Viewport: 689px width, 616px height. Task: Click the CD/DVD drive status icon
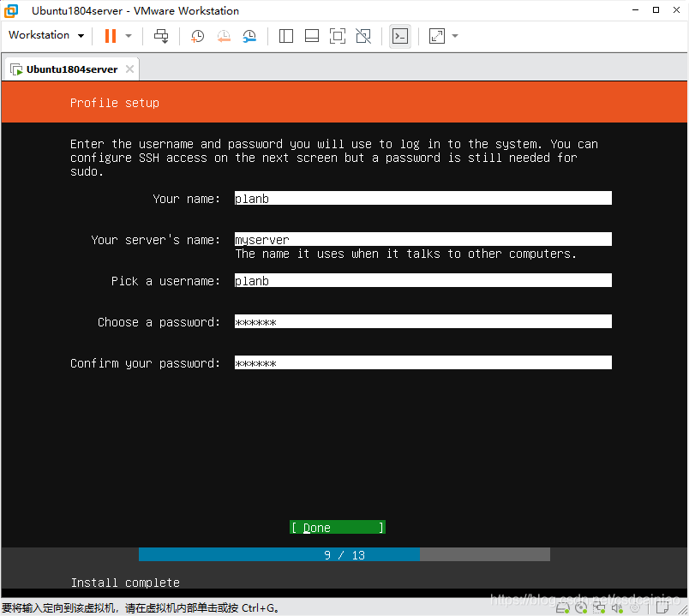[x=581, y=608]
